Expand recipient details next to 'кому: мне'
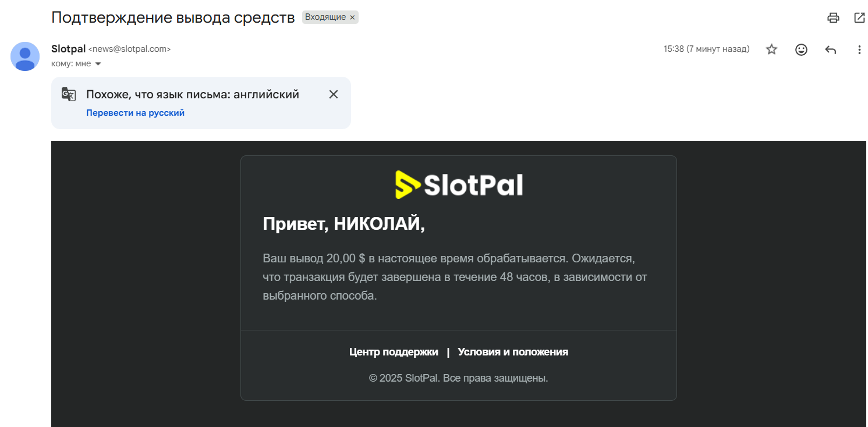Image resolution: width=868 pixels, height=427 pixels. pos(98,64)
